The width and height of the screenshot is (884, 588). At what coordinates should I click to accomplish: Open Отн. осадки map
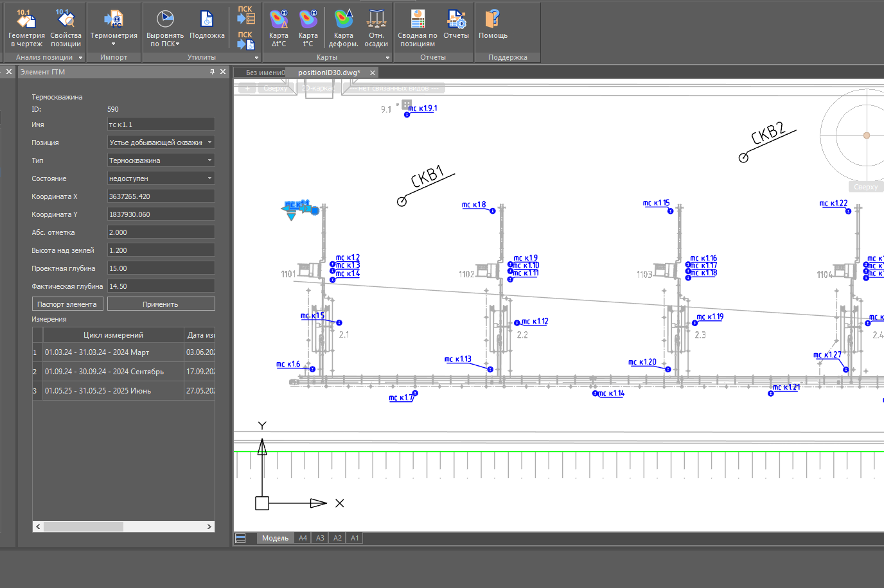(x=376, y=28)
